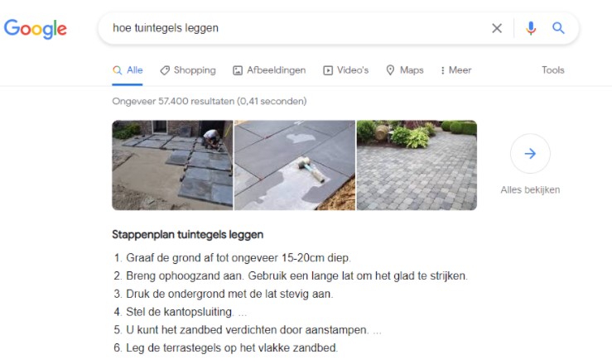
Task: Open the Afbeeldingen tab
Action: pos(269,70)
